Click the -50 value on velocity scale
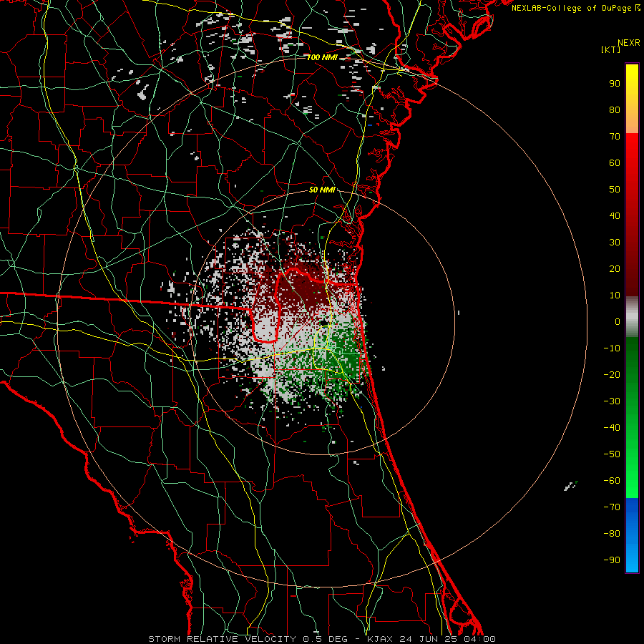644x644 pixels. [x=612, y=454]
